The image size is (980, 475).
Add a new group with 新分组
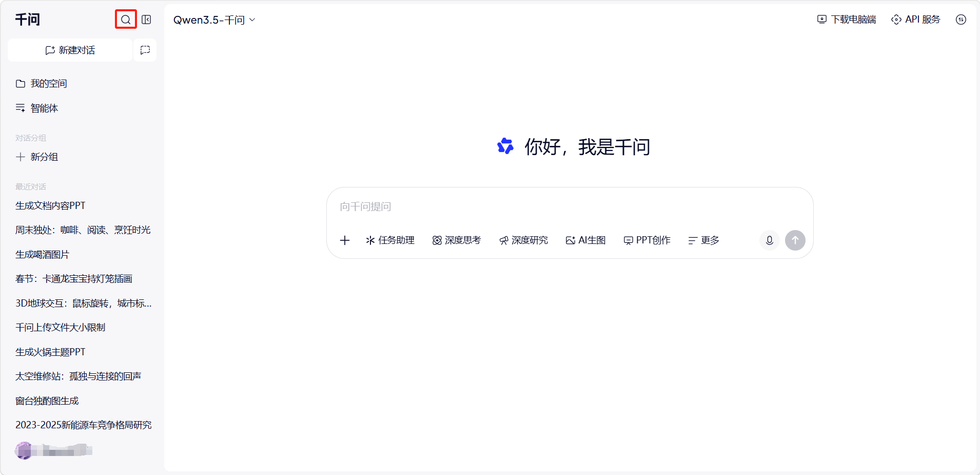[37, 157]
